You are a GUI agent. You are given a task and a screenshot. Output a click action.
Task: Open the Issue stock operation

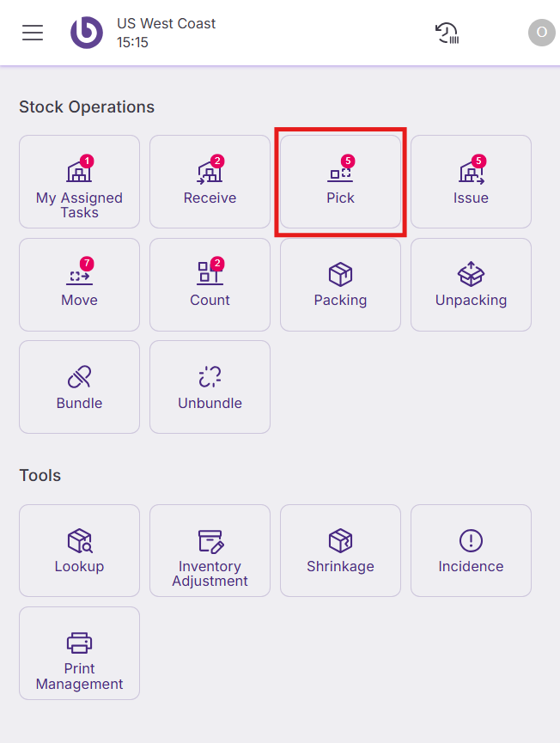pos(471,181)
